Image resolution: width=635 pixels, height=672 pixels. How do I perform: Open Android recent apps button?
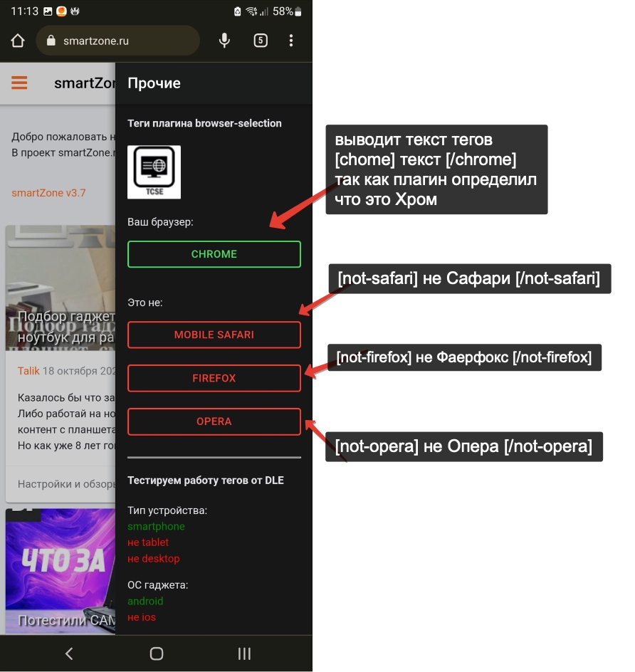tap(244, 653)
